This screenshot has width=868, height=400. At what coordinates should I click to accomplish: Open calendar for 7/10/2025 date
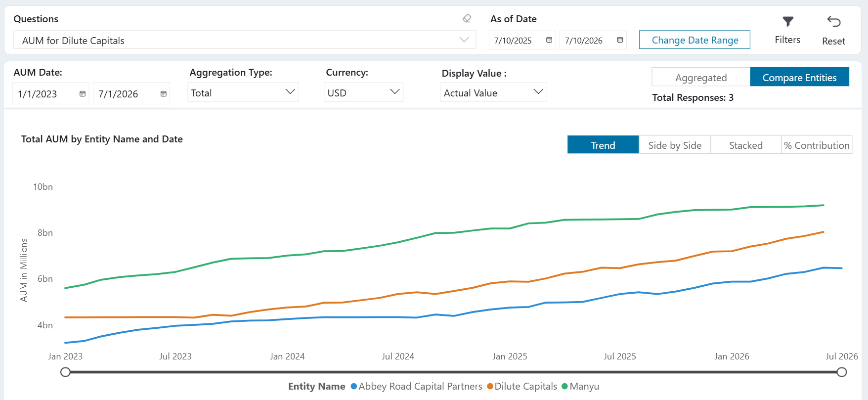tap(549, 40)
